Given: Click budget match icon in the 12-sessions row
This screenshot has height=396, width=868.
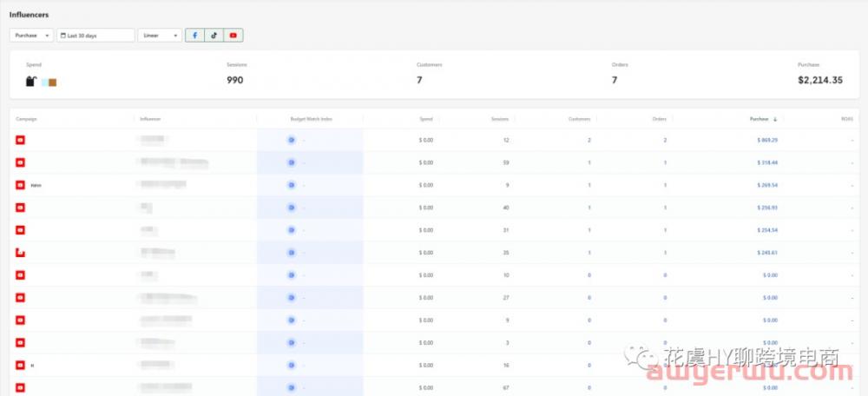Looking at the screenshot, I should 291,140.
